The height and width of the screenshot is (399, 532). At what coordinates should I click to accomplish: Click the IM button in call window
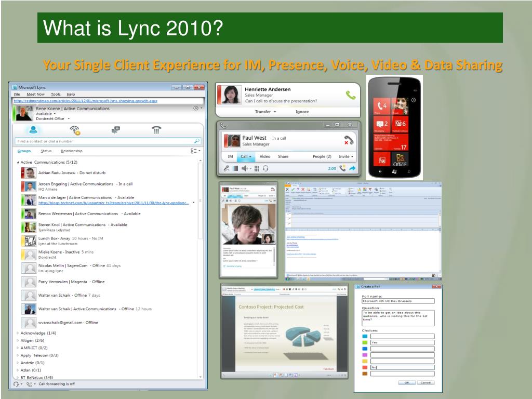click(230, 156)
